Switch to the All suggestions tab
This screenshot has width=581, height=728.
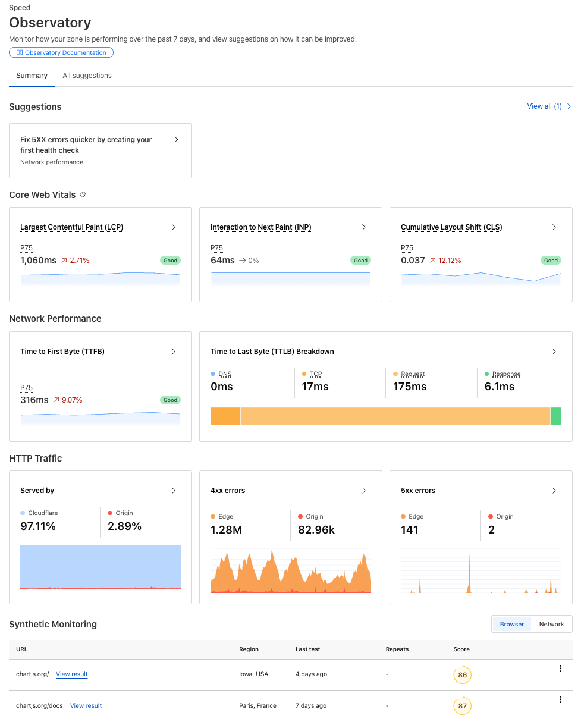pos(87,76)
